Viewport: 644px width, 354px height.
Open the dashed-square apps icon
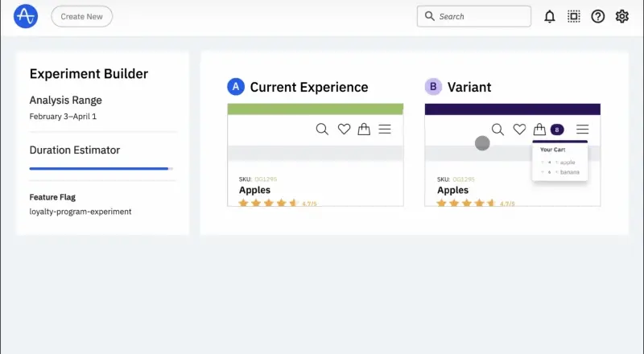click(574, 16)
